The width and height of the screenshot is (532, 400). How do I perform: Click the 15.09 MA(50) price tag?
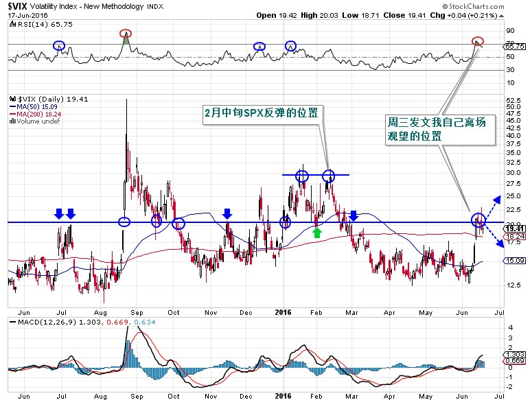[514, 261]
